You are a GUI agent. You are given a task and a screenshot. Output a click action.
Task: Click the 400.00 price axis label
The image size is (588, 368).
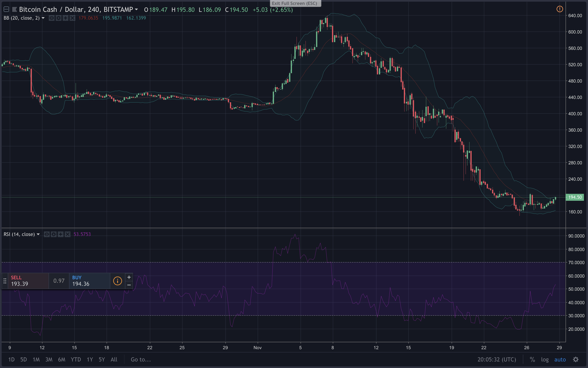[575, 114]
